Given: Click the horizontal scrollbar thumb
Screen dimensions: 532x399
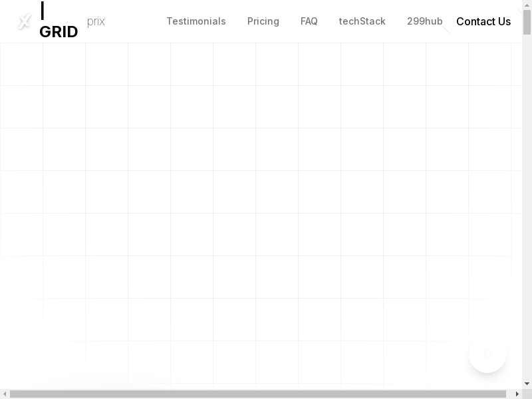Looking at the screenshot, I should point(258,394).
